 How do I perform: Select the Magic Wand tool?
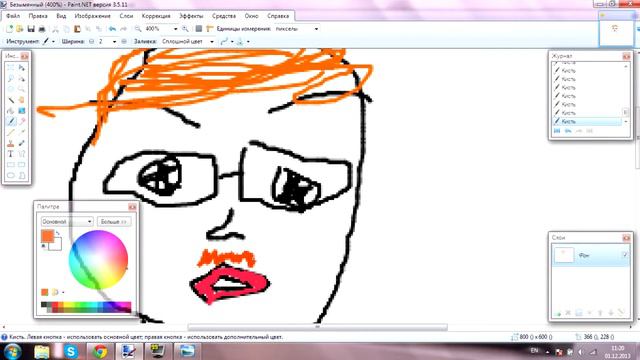[x=11, y=100]
